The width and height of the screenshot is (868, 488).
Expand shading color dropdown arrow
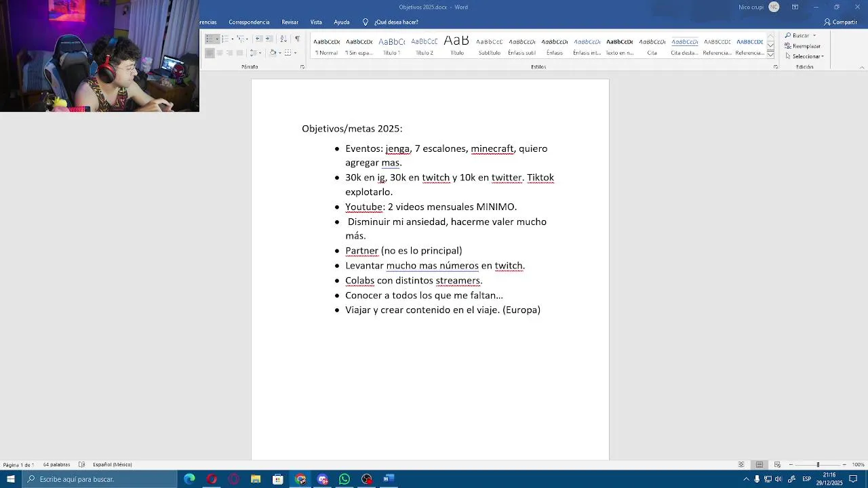point(280,53)
